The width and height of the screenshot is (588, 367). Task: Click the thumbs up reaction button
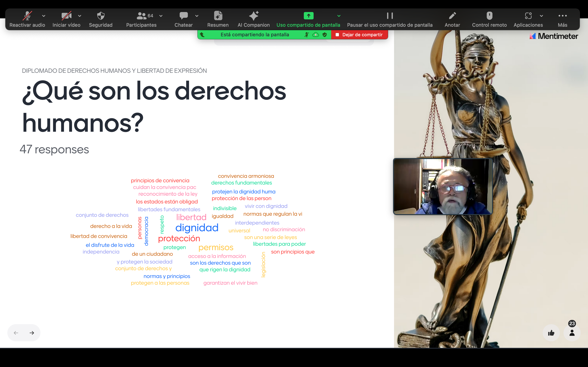(551, 333)
